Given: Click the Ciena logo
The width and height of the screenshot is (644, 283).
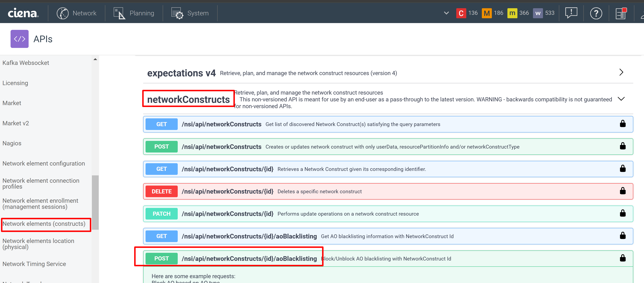Looking at the screenshot, I should [x=23, y=13].
